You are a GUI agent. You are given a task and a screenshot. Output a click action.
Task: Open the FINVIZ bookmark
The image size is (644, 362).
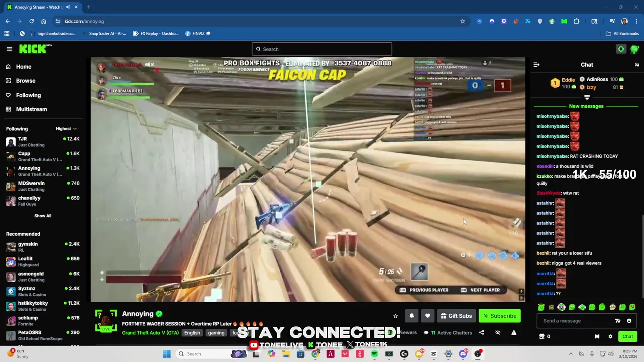pos(198,34)
